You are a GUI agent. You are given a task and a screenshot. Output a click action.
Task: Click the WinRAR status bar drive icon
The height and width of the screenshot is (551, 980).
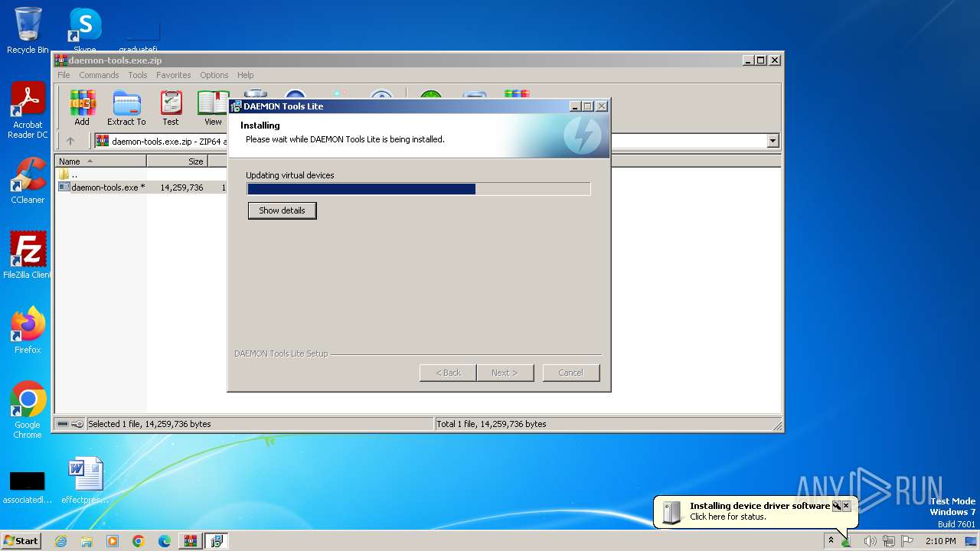(x=64, y=424)
